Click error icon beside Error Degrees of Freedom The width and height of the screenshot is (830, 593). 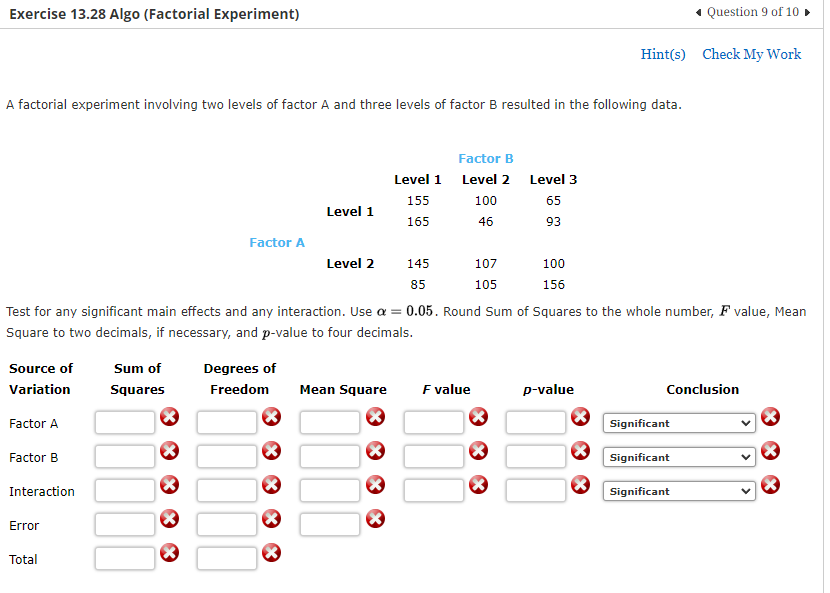coord(272,519)
